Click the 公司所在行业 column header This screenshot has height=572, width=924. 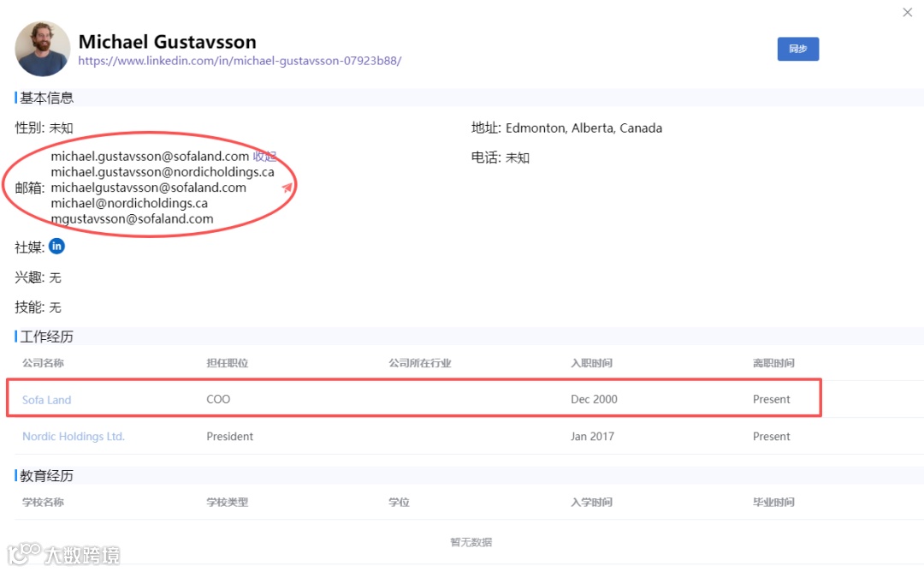(419, 363)
